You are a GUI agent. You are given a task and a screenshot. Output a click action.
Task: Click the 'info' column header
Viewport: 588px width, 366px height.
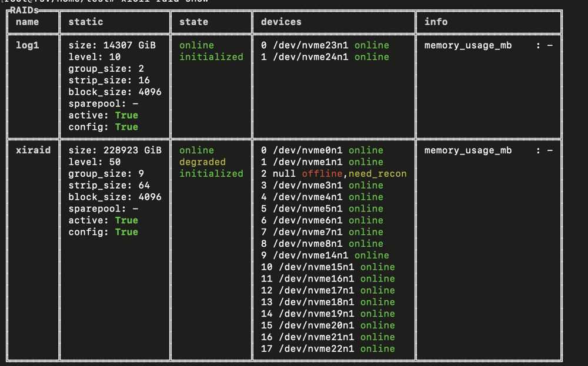(436, 22)
